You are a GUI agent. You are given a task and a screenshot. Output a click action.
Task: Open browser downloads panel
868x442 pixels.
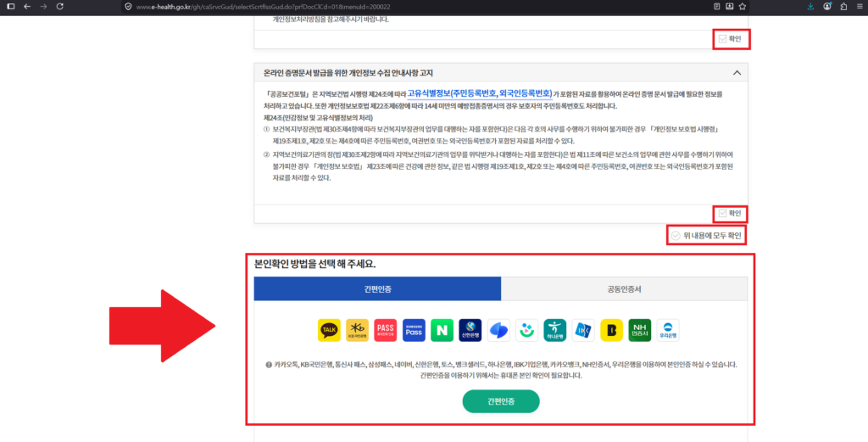(x=811, y=7)
